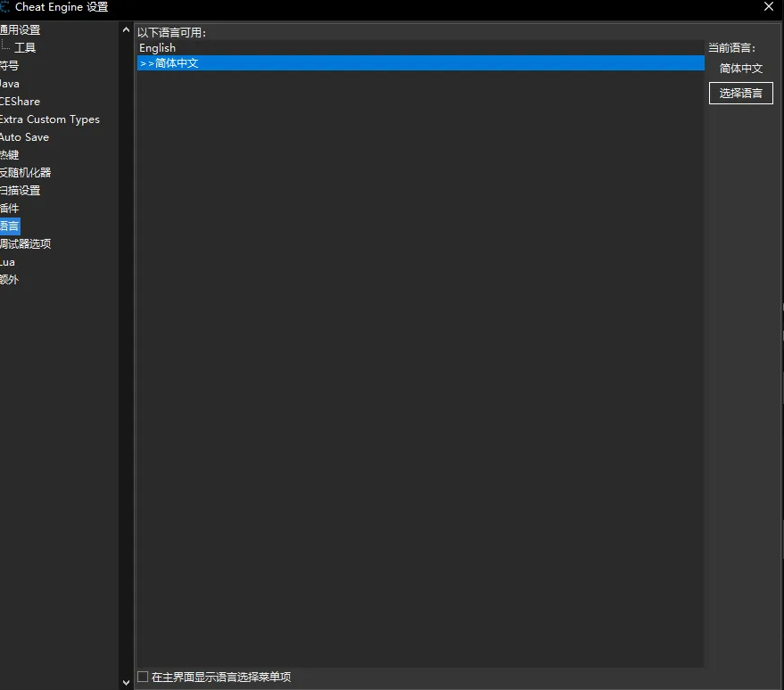Close the Cheat Engine settings window

point(769,6)
